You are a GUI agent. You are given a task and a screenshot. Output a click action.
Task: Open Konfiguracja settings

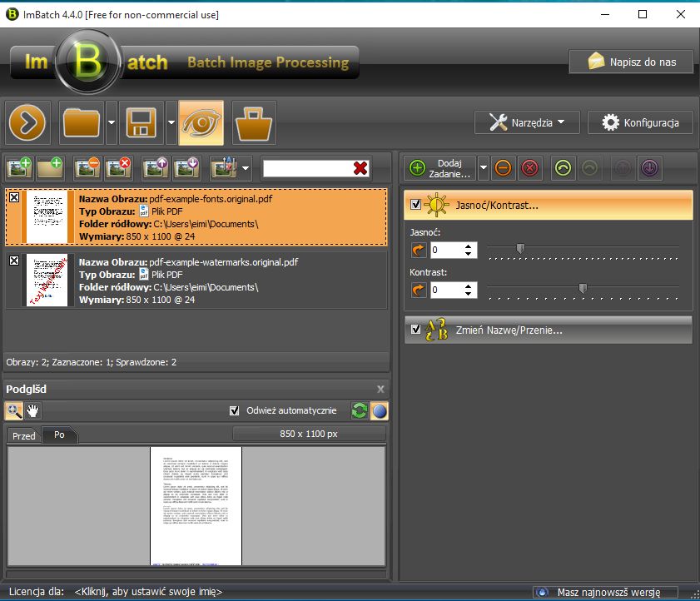click(640, 122)
